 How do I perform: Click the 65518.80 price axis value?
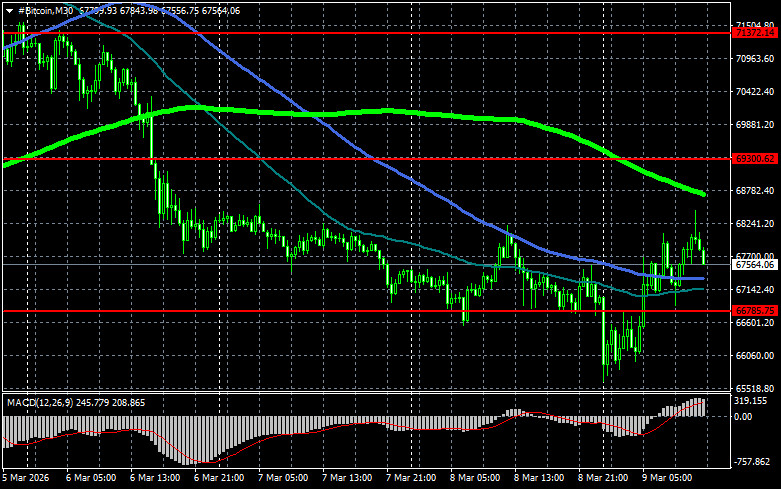pyautogui.click(x=755, y=388)
